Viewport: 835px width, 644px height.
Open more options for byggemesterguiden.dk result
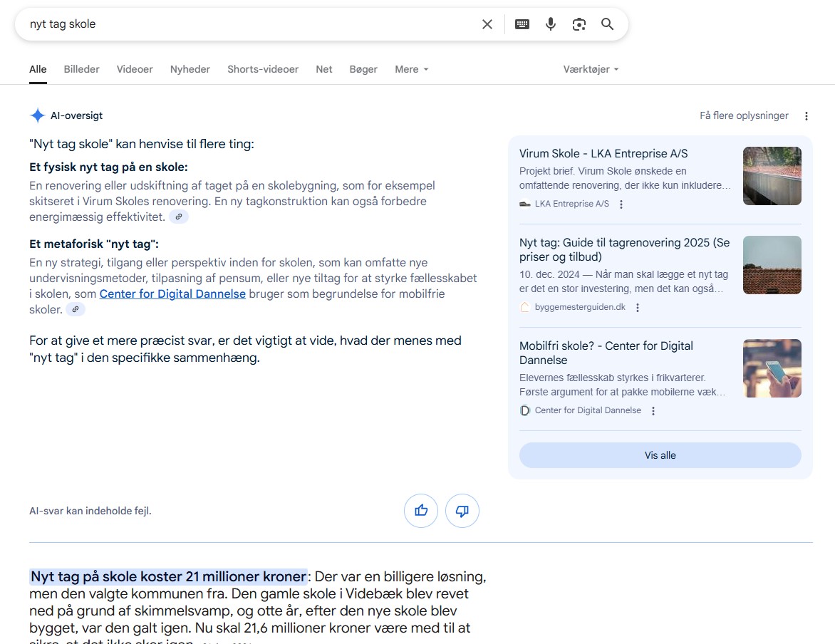pos(638,308)
